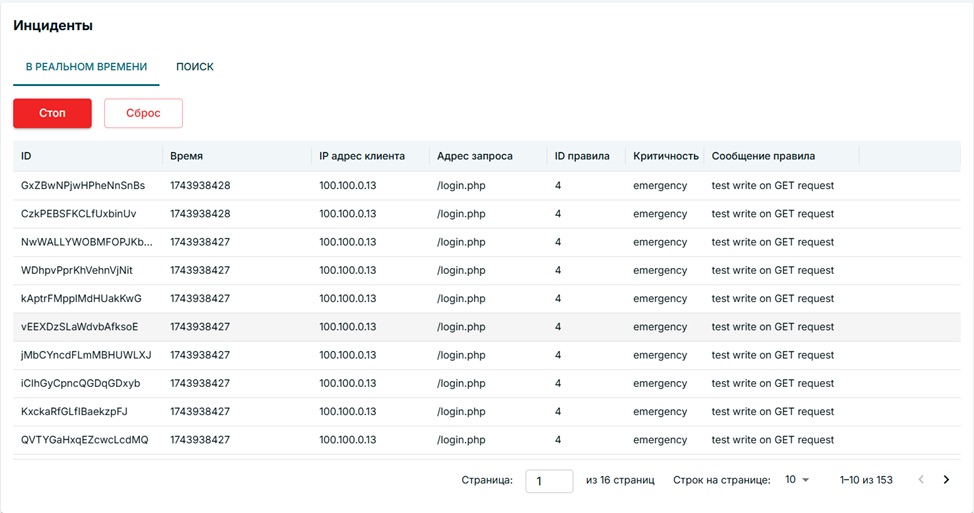
Task: Switch to the Поиск tab
Action: click(x=195, y=67)
